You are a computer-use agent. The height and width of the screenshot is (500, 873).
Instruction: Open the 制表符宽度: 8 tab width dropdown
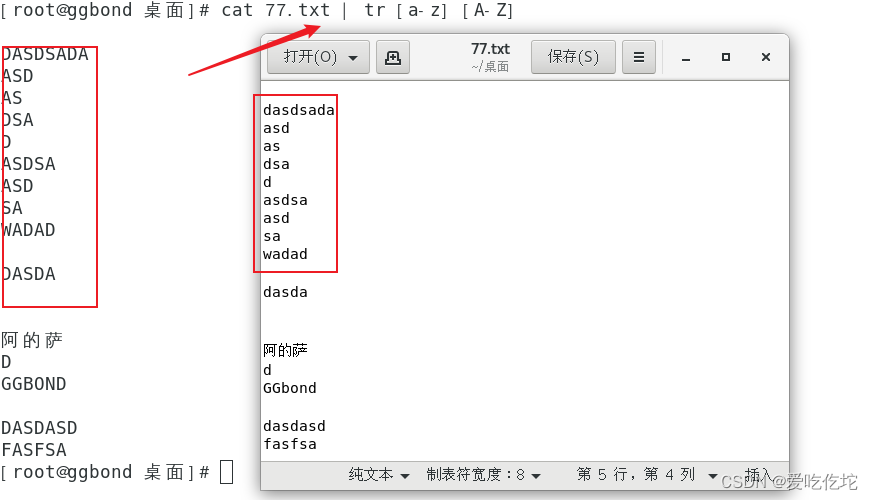pos(483,475)
